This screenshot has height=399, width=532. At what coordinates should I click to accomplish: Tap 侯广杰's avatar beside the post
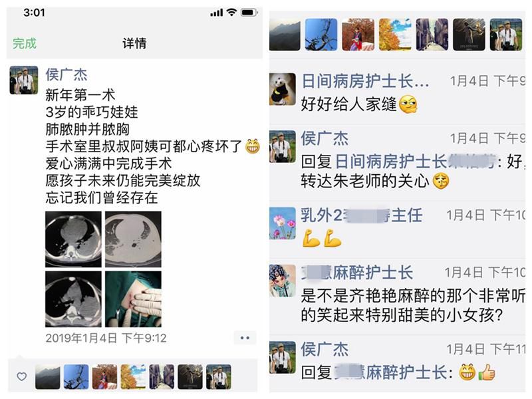[x=24, y=80]
